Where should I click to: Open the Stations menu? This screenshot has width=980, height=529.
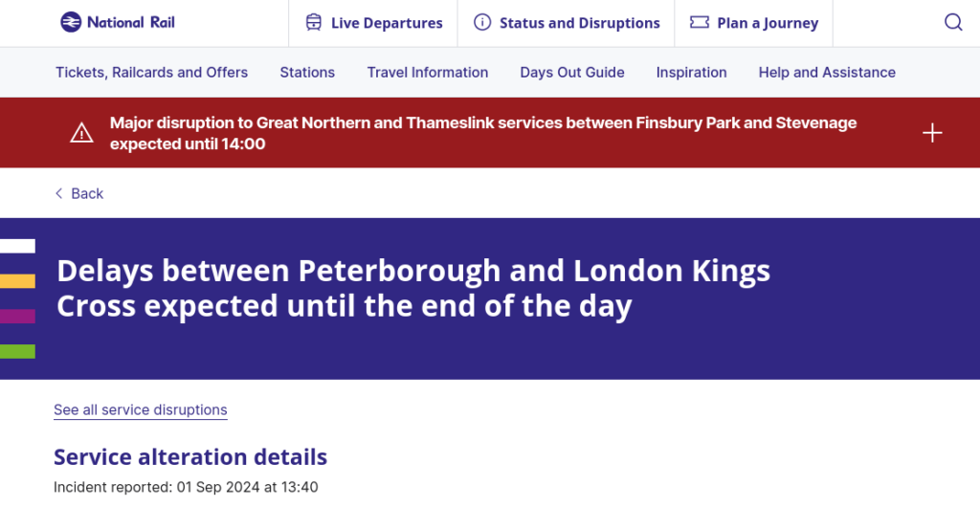307,73
